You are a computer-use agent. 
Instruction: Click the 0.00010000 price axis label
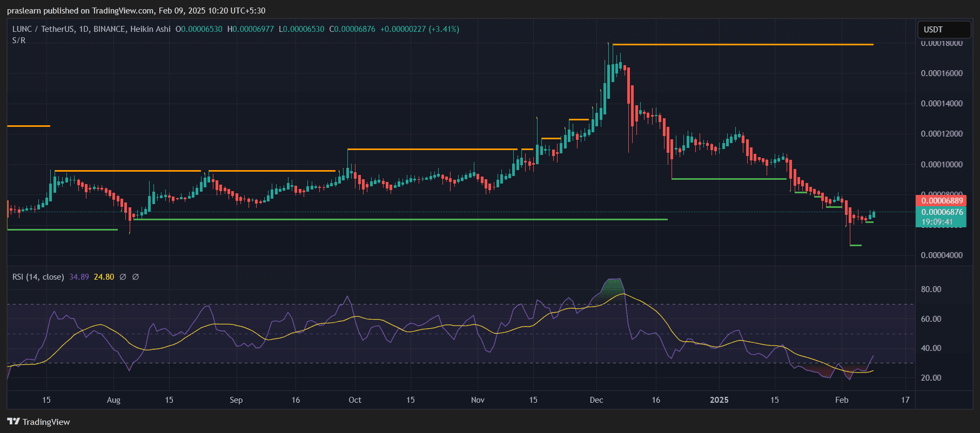[x=942, y=165]
